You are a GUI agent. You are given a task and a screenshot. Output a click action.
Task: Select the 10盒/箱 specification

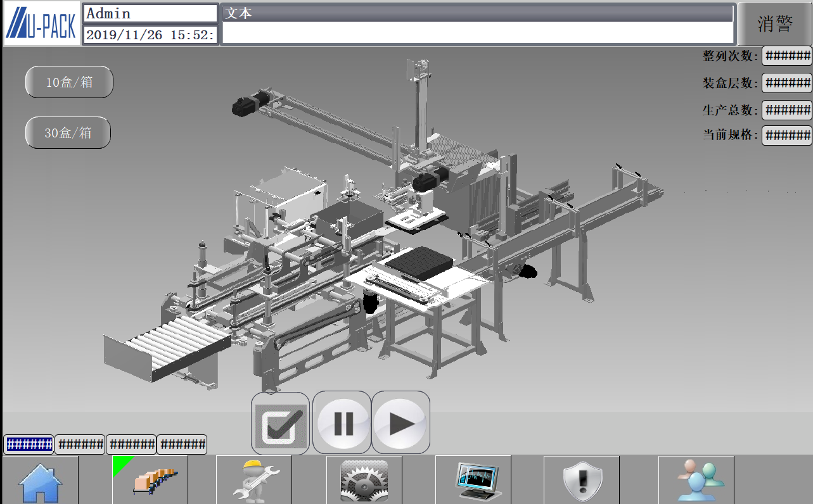point(69,82)
